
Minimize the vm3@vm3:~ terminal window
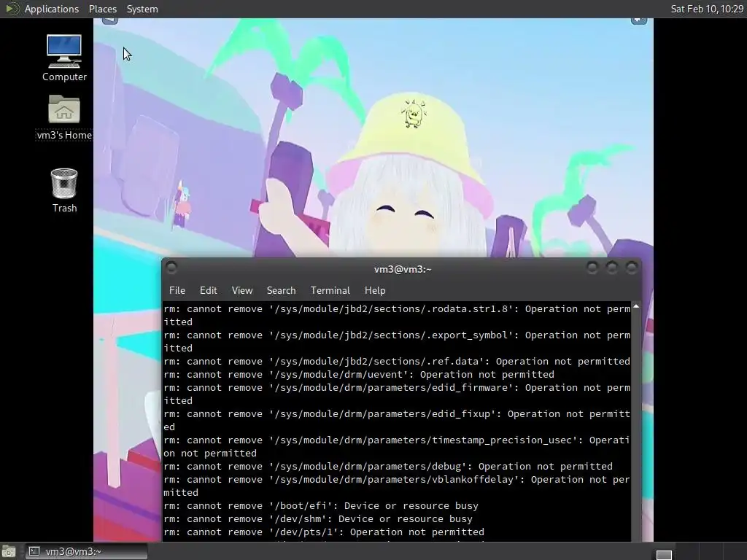[592, 268]
